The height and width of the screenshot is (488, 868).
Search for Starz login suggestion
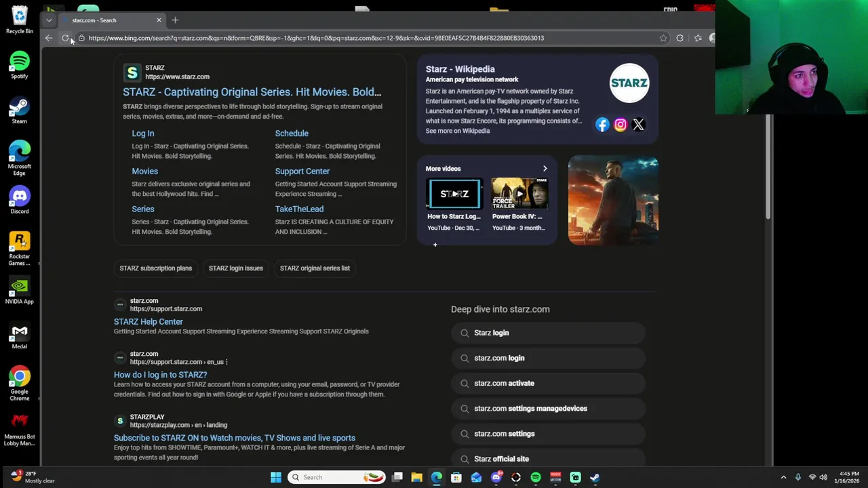tap(548, 333)
